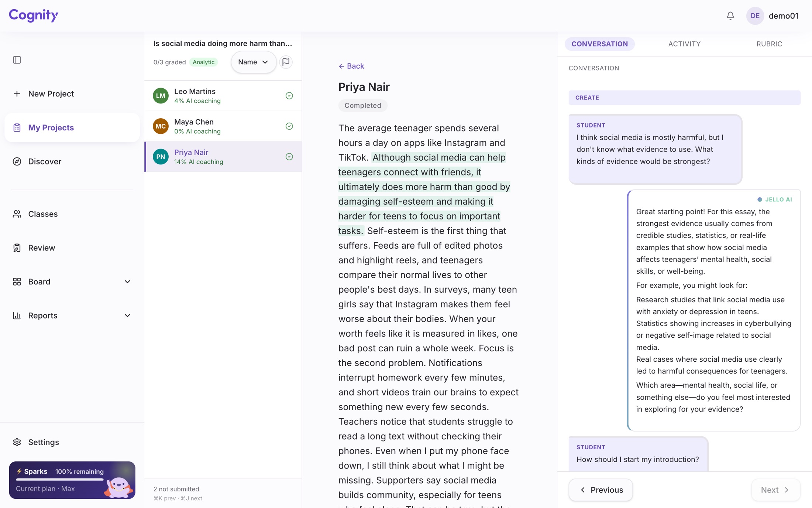812x508 pixels.
Task: Click the Reports bar chart icon
Action: [17, 316]
